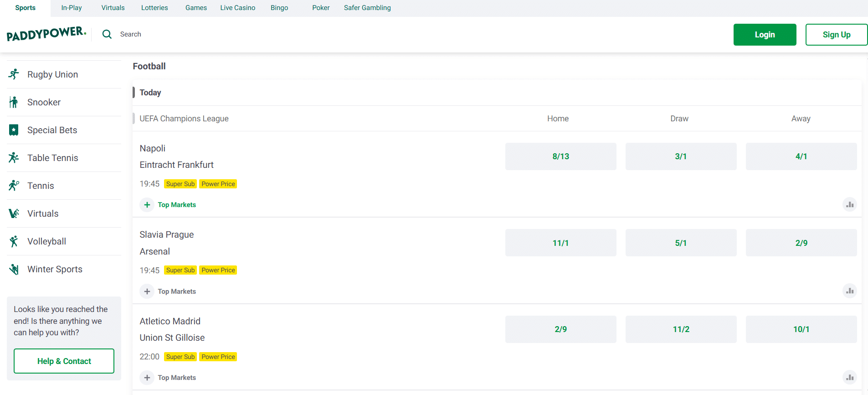
Task: Open the Games tab
Action: coord(196,8)
